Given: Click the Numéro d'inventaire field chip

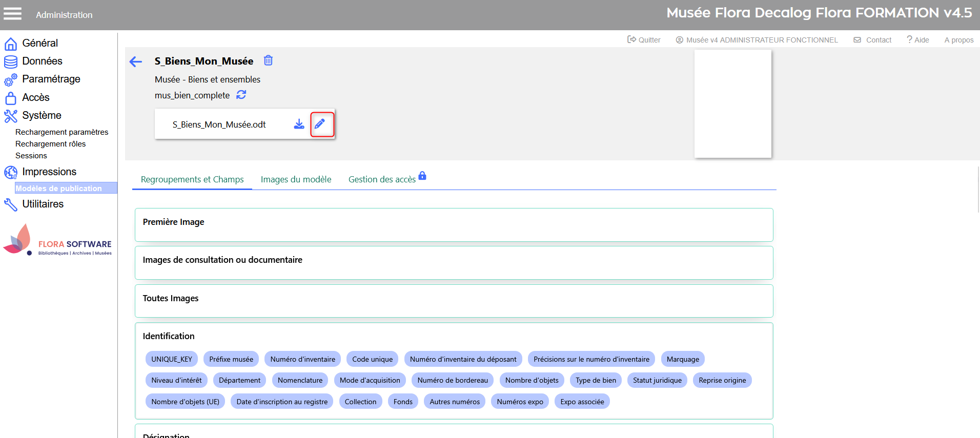Looking at the screenshot, I should coord(302,359).
